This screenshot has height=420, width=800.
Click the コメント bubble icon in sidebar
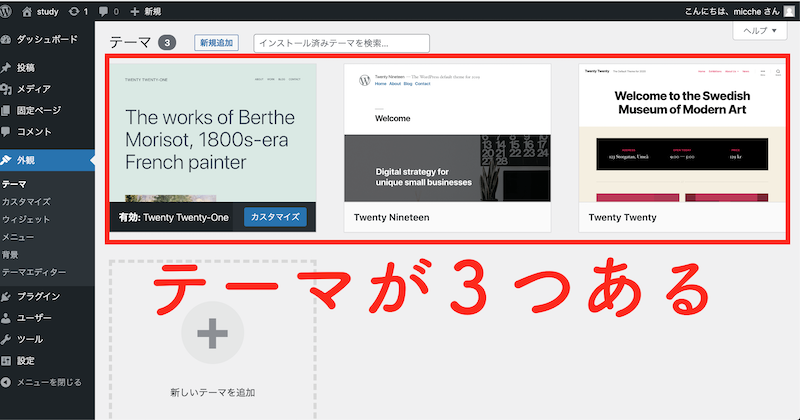tap(6, 132)
